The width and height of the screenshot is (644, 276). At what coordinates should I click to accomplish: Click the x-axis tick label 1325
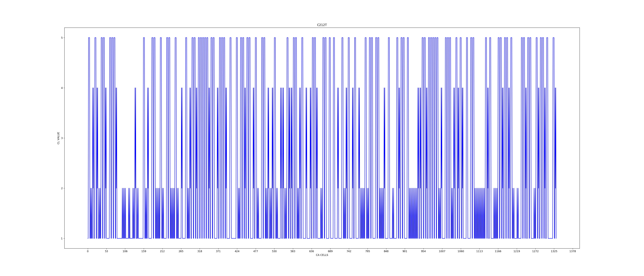click(x=554, y=251)
